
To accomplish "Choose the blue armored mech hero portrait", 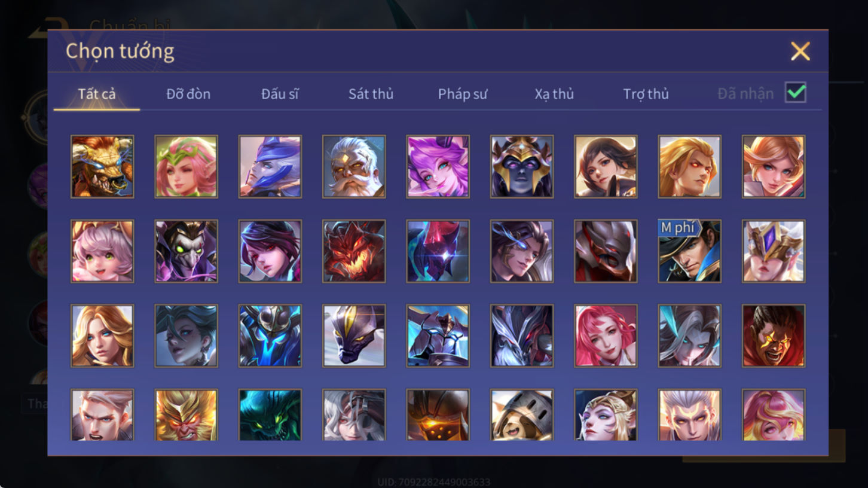I will [x=270, y=336].
